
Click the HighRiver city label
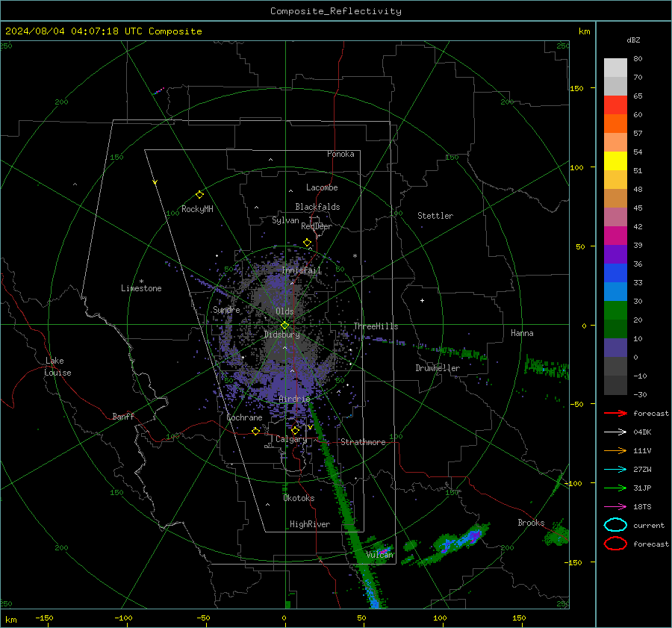coord(310,524)
